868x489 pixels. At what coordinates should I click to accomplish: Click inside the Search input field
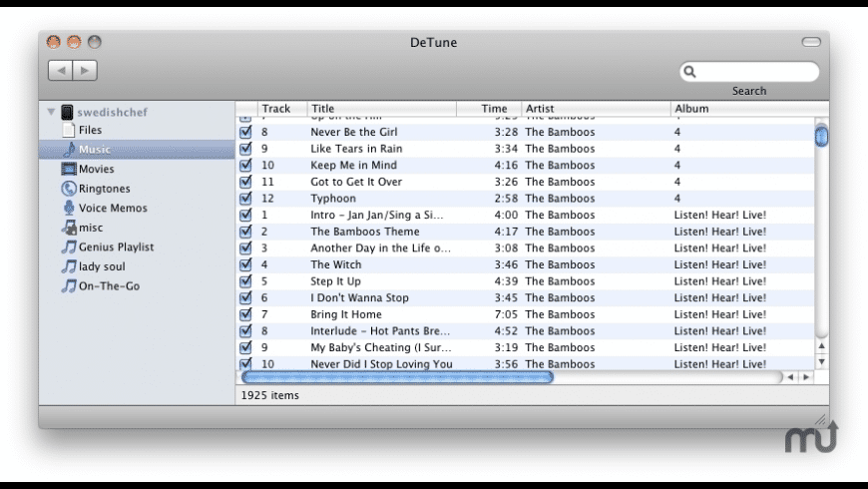tap(749, 72)
